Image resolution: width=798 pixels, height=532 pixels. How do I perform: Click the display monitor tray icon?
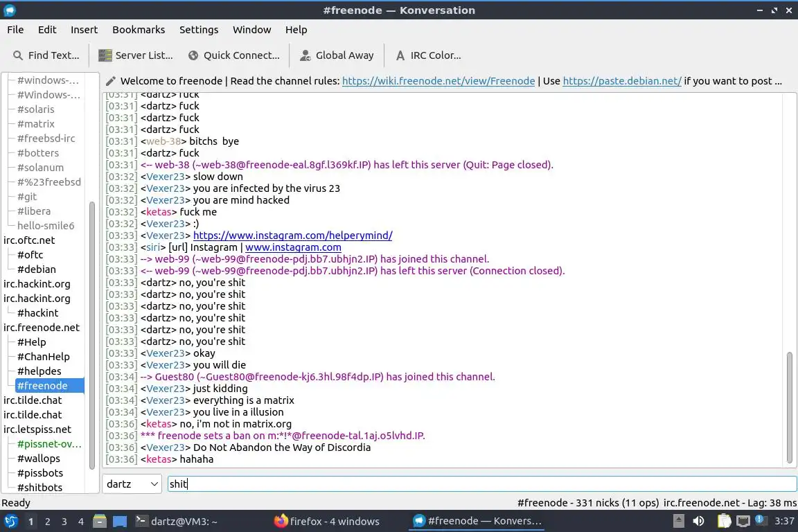(x=743, y=521)
